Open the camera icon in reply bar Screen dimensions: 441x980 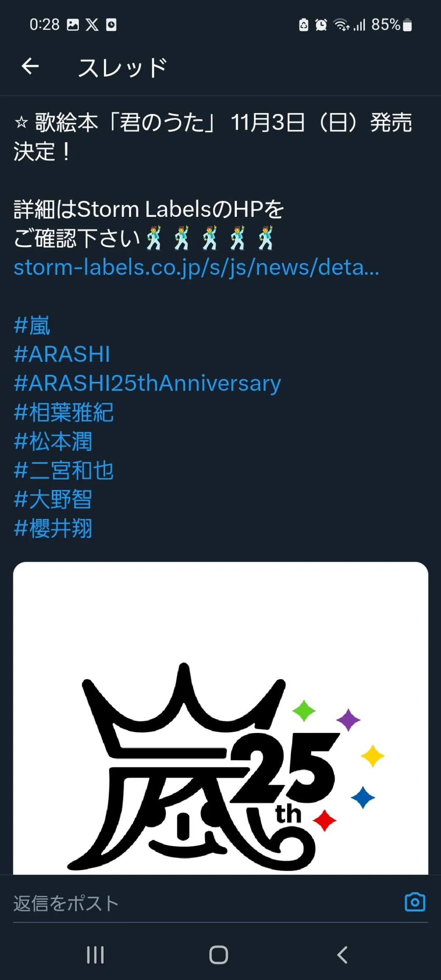(x=415, y=902)
